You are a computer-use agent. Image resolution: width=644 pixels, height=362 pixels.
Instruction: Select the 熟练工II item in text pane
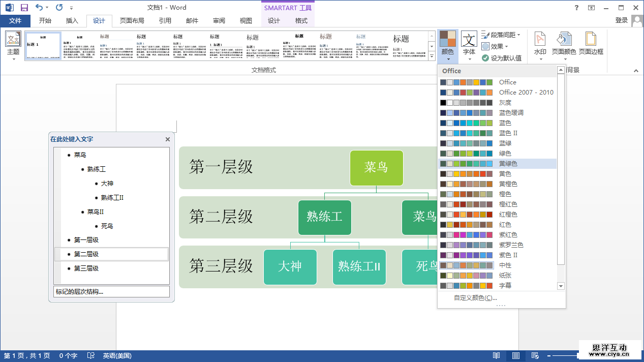click(112, 197)
